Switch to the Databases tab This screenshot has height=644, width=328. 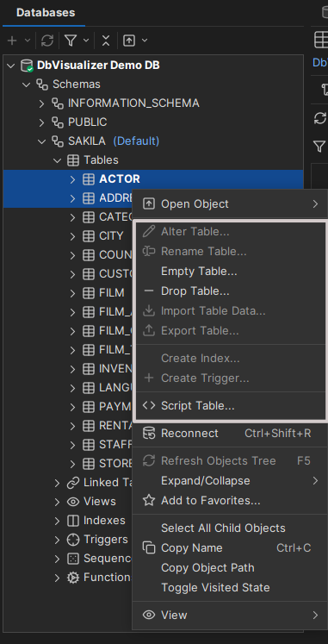[x=46, y=12]
